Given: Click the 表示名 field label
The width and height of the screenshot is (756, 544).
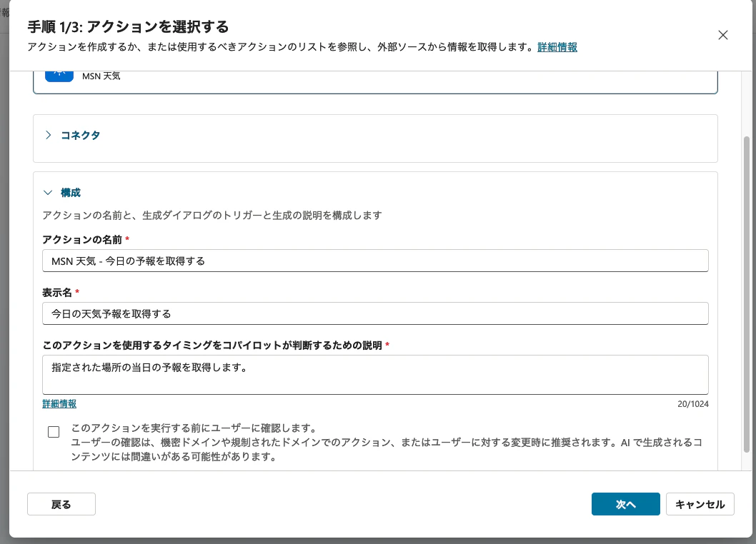Looking at the screenshot, I should (57, 293).
